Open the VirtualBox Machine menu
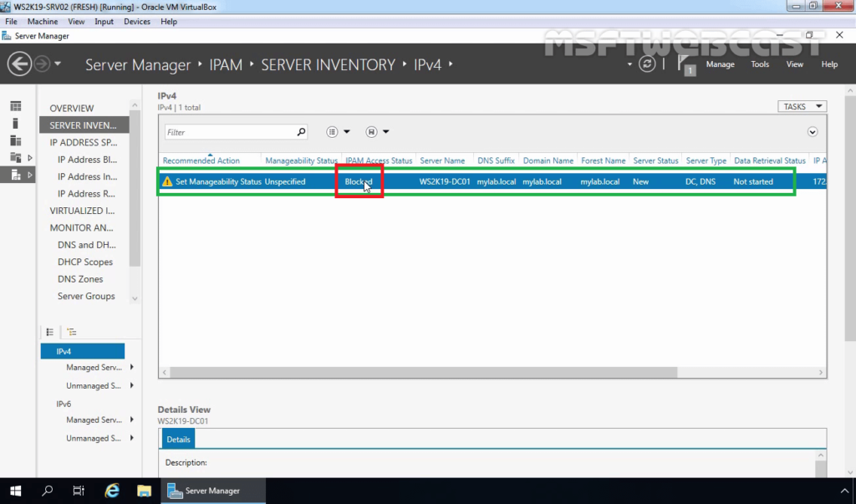The height and width of the screenshot is (504, 856). (x=43, y=22)
